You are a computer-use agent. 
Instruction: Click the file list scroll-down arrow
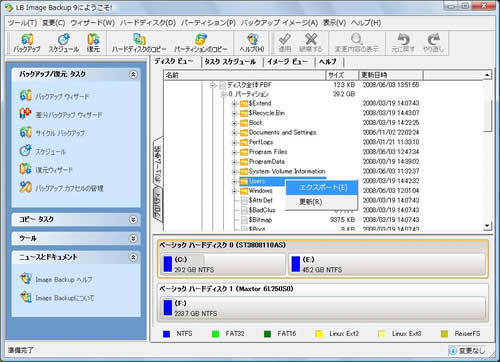click(487, 226)
